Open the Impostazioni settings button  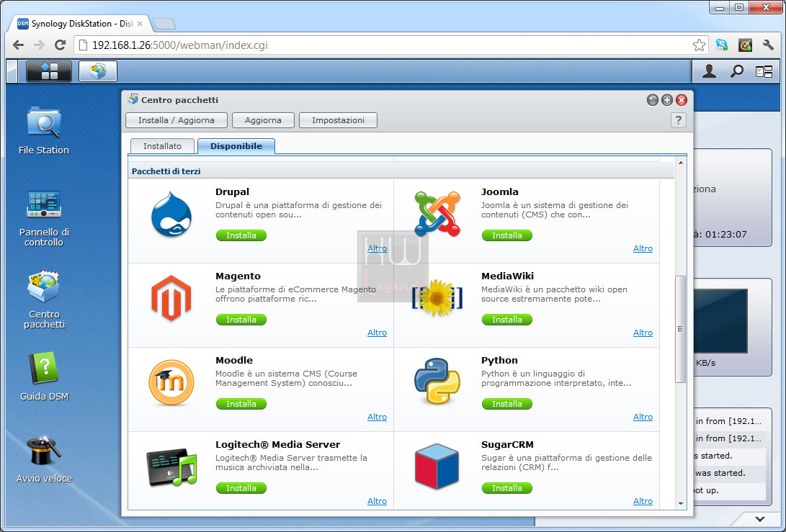click(x=338, y=120)
